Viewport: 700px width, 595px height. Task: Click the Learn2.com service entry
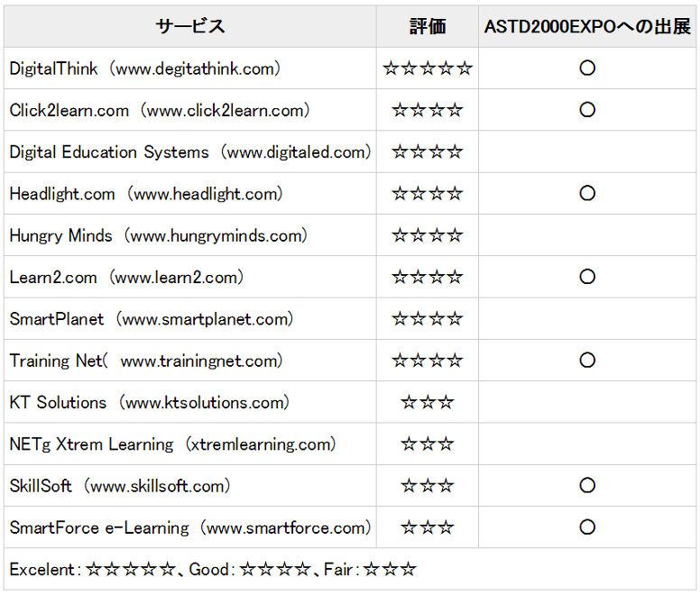(x=126, y=278)
